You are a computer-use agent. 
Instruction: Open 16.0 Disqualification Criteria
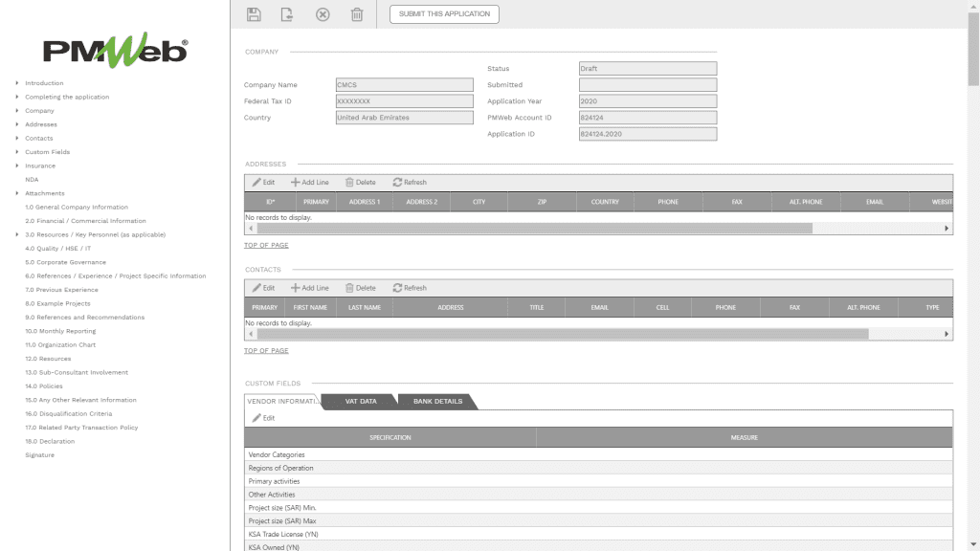pyautogui.click(x=69, y=413)
